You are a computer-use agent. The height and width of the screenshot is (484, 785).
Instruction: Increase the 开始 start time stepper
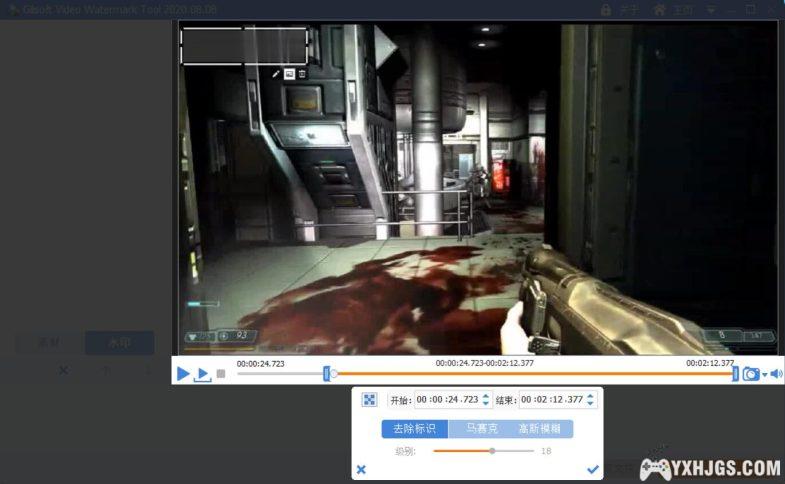(x=486, y=396)
